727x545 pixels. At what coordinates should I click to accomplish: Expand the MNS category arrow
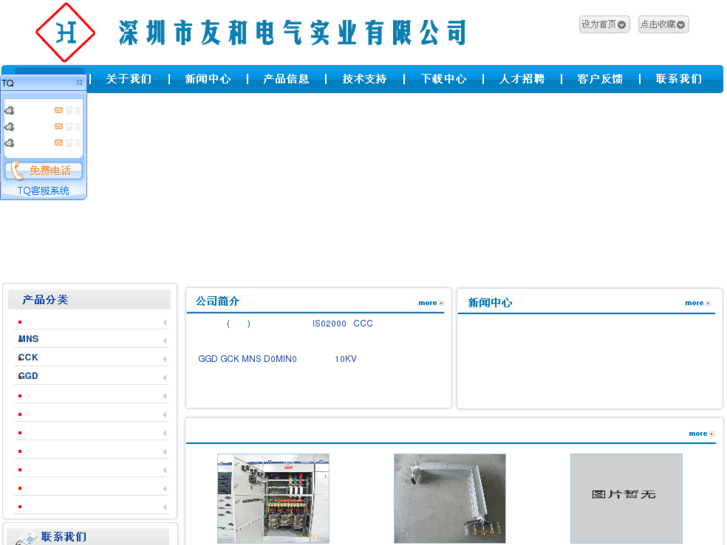pyautogui.click(x=165, y=341)
